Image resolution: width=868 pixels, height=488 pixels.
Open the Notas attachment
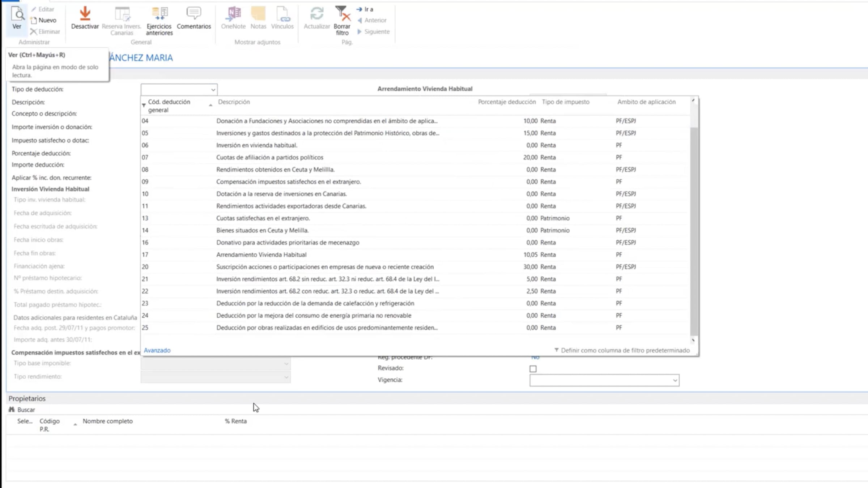(x=258, y=18)
